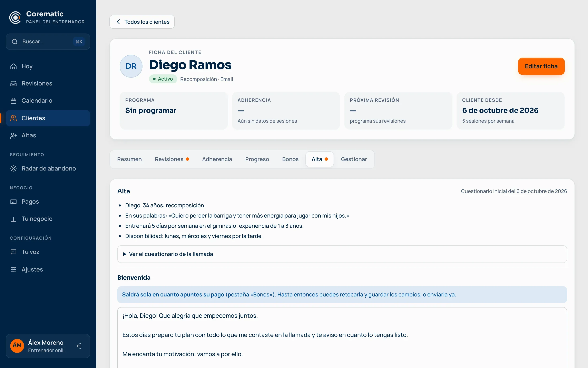Switch to the Adherencia tab

pos(217,159)
